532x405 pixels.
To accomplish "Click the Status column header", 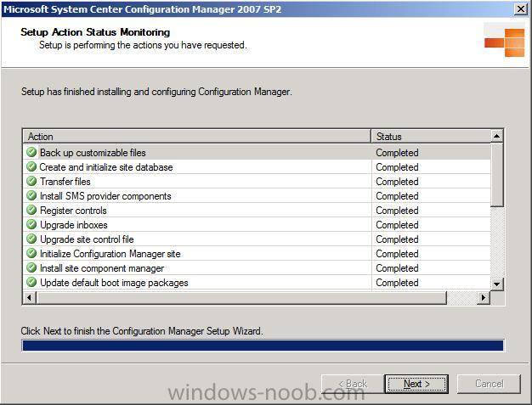I will pos(431,136).
